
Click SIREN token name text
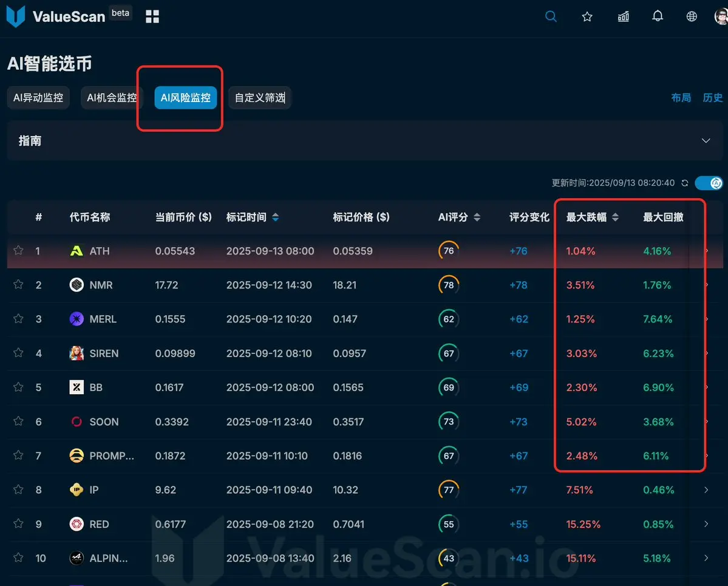coord(104,353)
